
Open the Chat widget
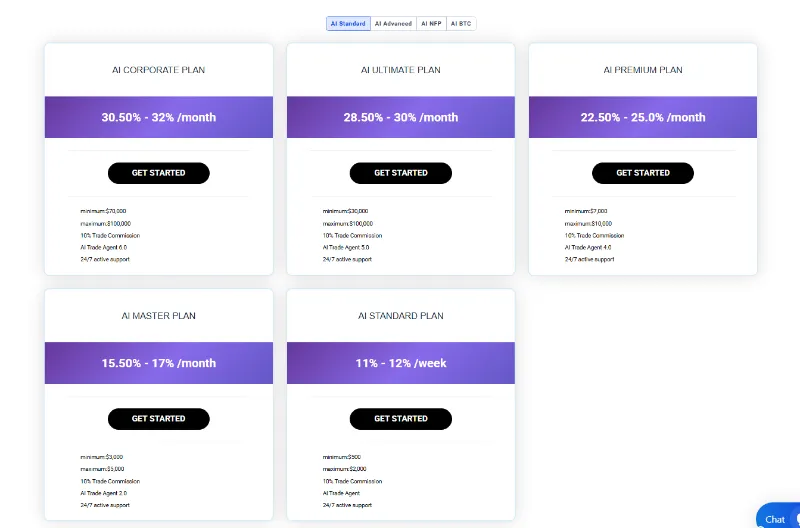coord(778,518)
